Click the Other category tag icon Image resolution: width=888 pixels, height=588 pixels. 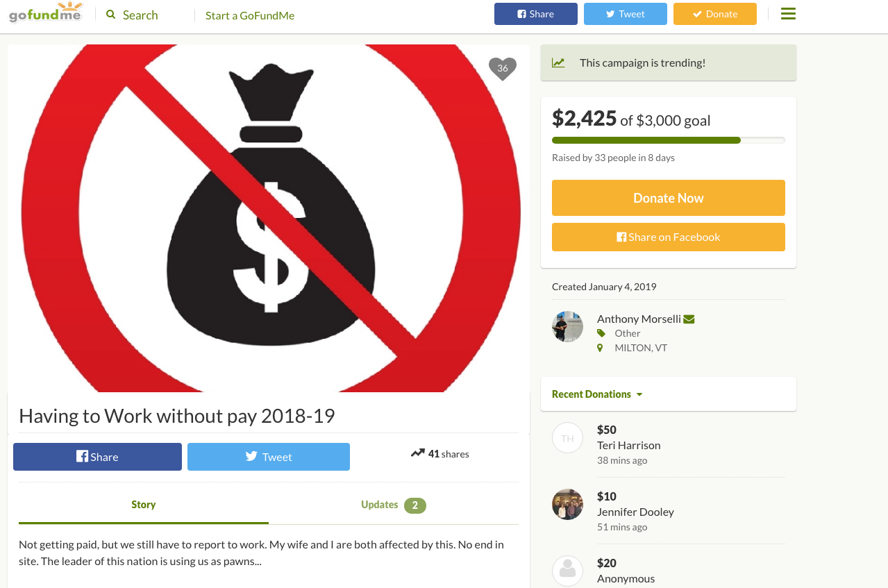(601, 333)
